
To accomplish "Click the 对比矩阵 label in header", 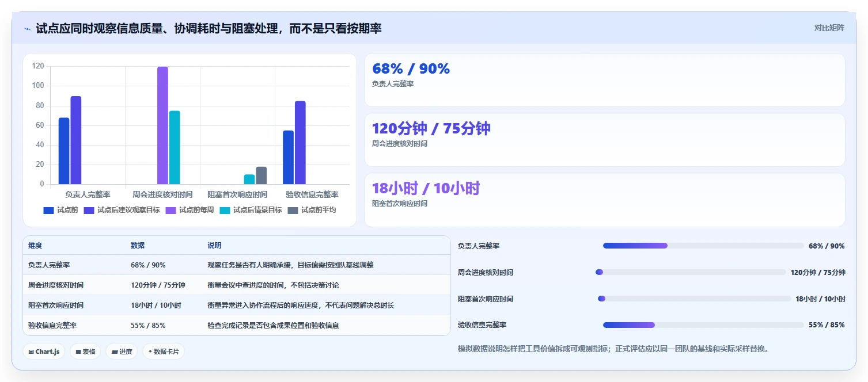I will click(829, 28).
